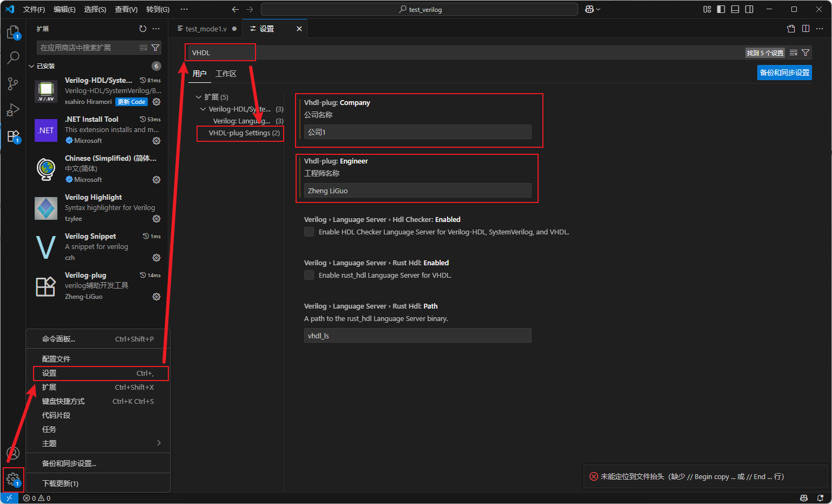Filter extensions with the funnel icon

point(155,48)
